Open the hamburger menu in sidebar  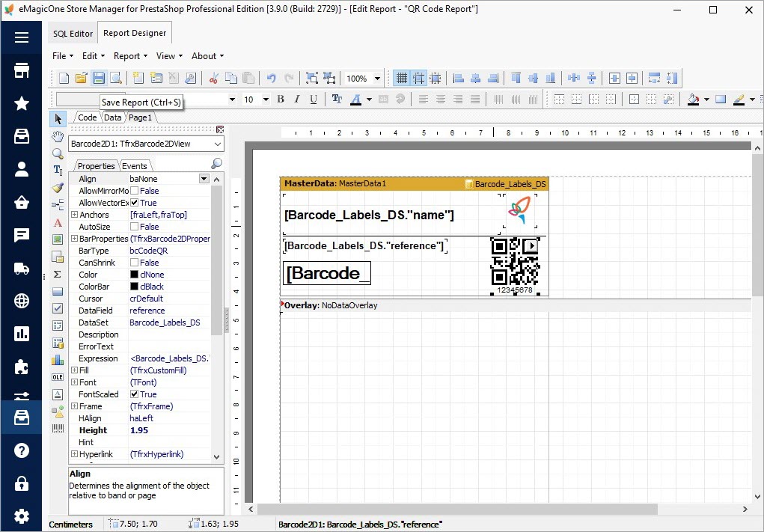click(x=22, y=37)
